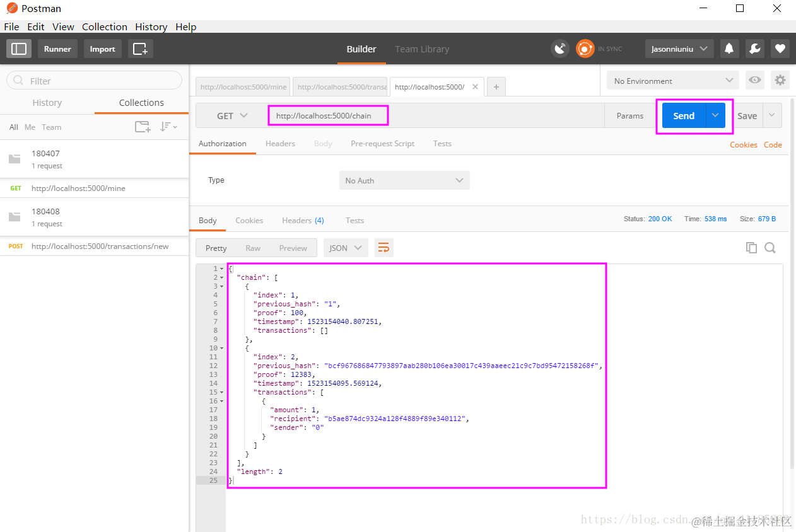This screenshot has width=796, height=532.
Task: Add new request tab with plus
Action: [496, 87]
